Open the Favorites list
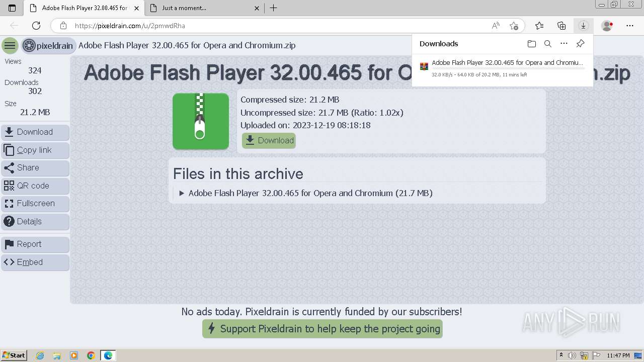 point(539,26)
